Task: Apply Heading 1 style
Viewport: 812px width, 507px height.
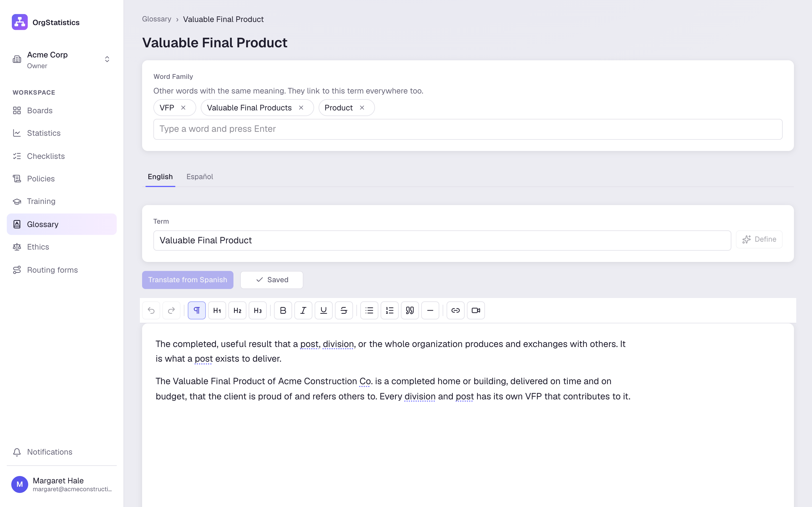Action: click(217, 310)
